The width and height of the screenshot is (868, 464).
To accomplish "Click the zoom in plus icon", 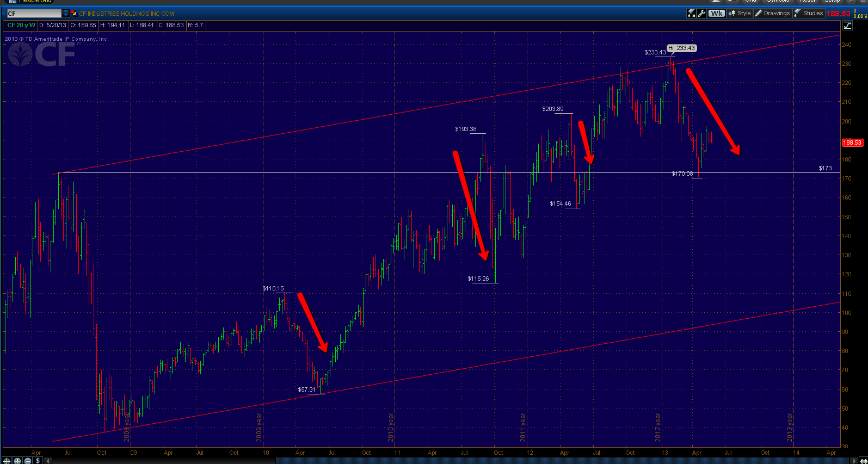I will point(17,461).
